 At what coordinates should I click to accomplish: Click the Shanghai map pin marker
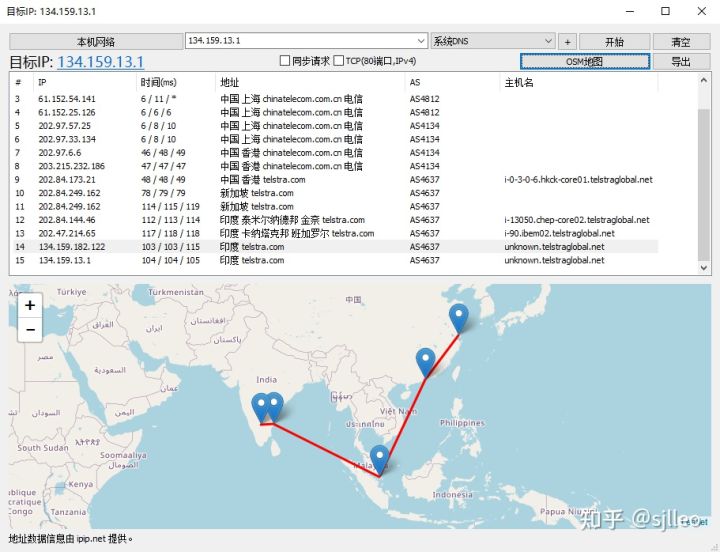458,319
